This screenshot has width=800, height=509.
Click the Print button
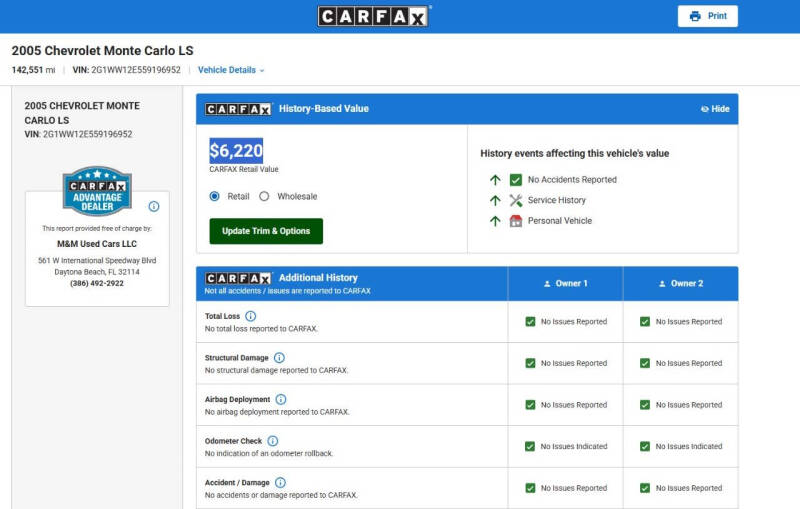pos(708,16)
